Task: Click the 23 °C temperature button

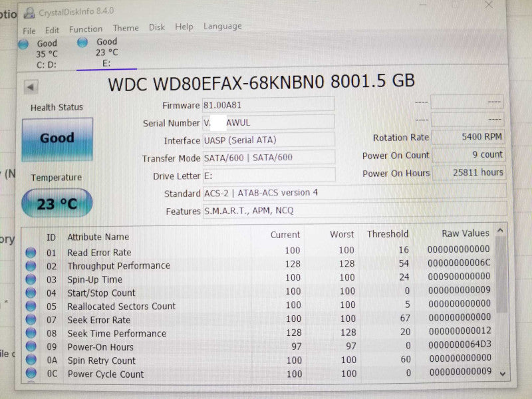Action: point(57,203)
